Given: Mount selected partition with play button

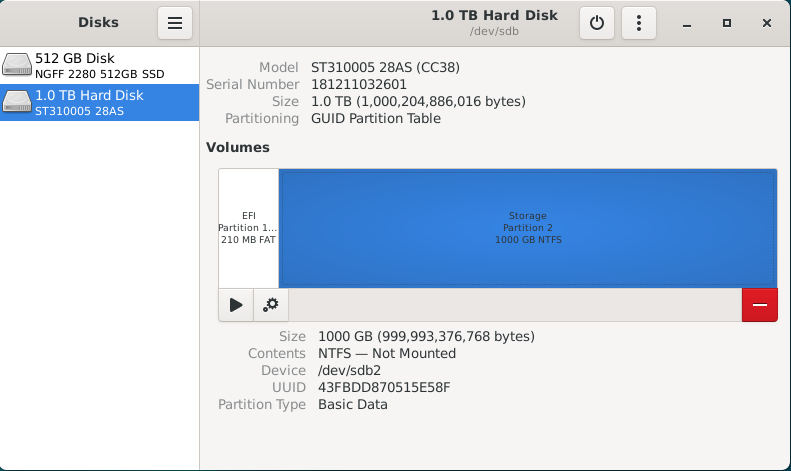Looking at the screenshot, I should coord(236,305).
